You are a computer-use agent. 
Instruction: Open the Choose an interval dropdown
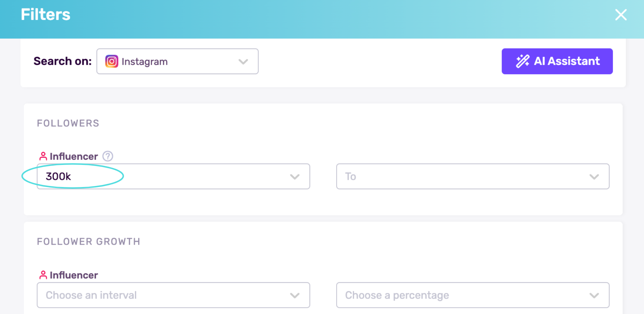coord(166,295)
